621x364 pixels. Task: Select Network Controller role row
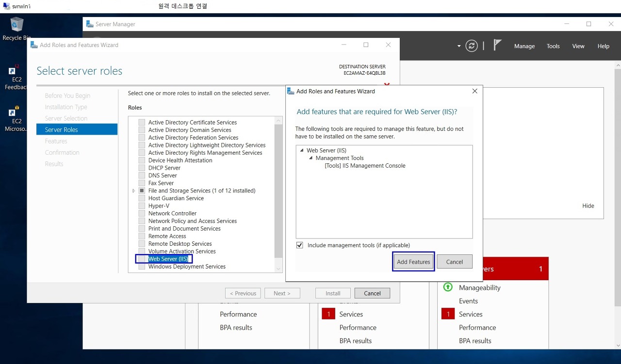coord(172,213)
